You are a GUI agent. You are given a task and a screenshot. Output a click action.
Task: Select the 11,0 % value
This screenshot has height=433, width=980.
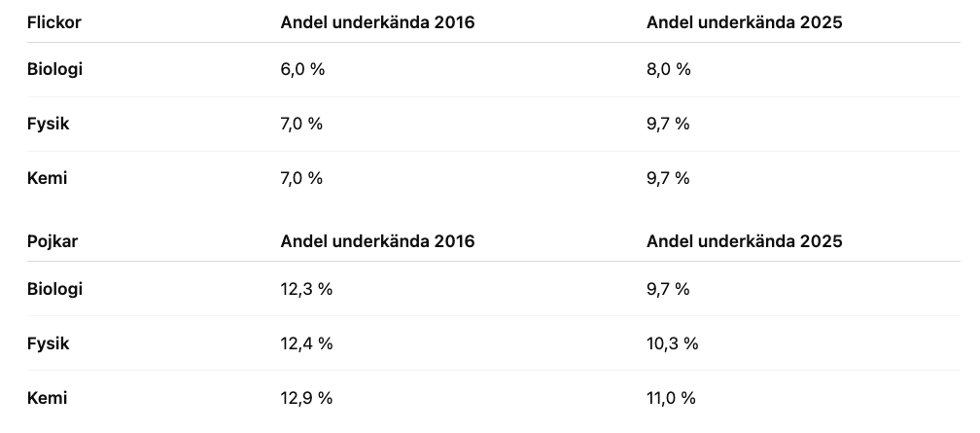671,398
